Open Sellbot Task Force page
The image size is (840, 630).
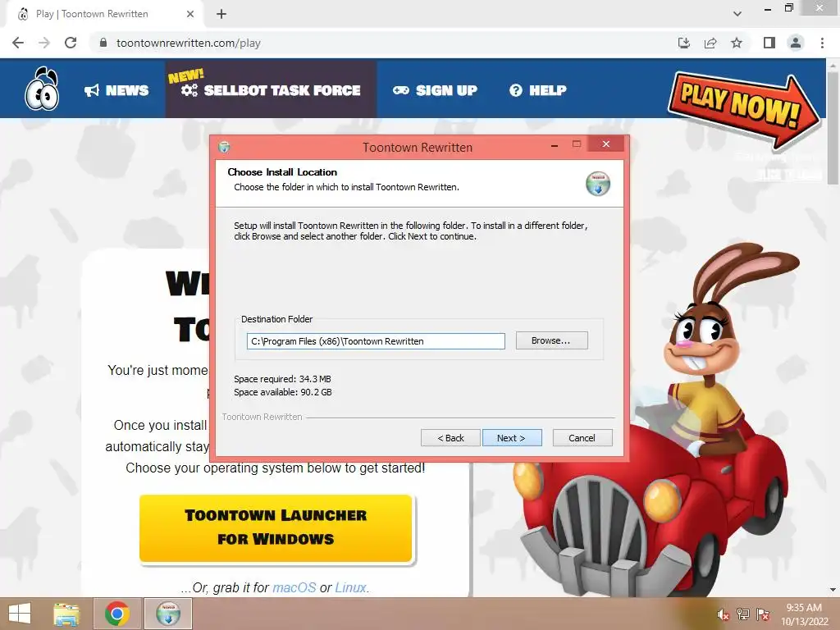(x=271, y=89)
